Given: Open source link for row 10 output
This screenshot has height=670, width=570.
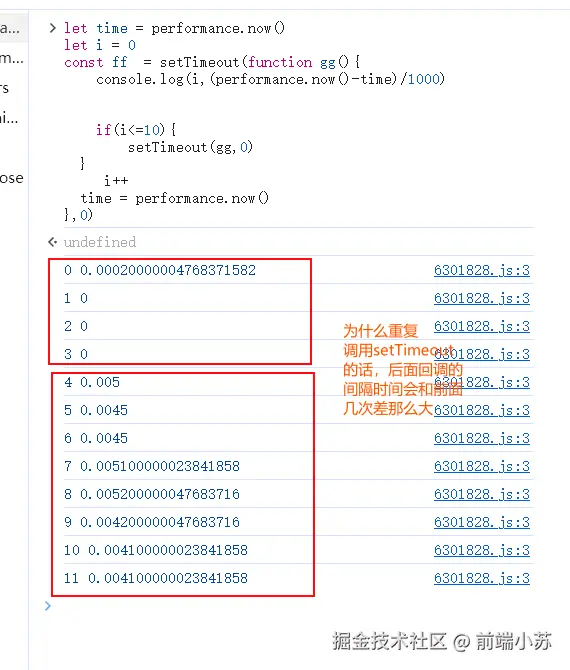Looking at the screenshot, I should point(482,550).
